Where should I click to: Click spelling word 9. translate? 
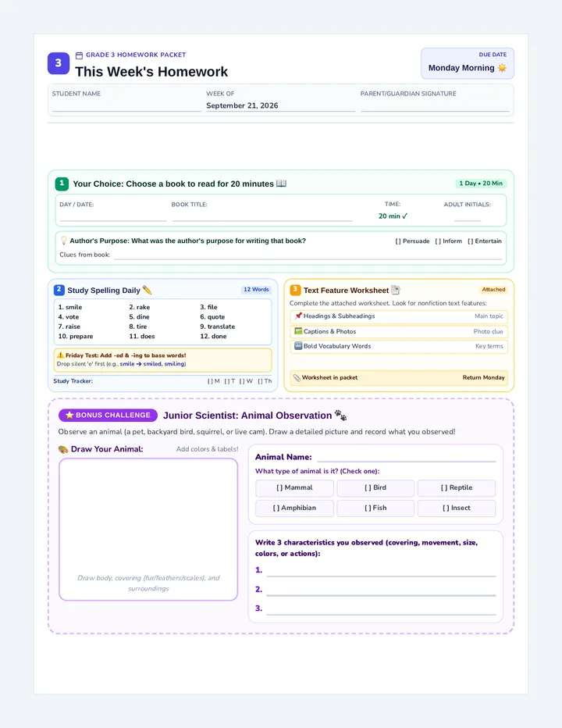tap(218, 327)
